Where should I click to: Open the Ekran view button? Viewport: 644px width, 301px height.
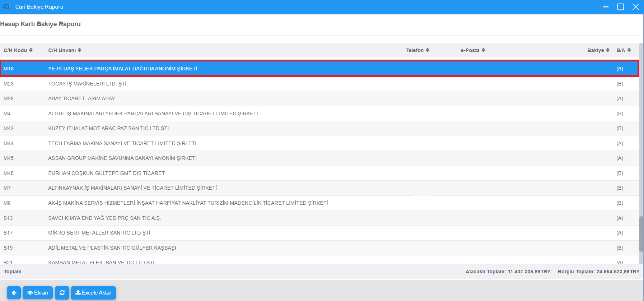[38, 293]
